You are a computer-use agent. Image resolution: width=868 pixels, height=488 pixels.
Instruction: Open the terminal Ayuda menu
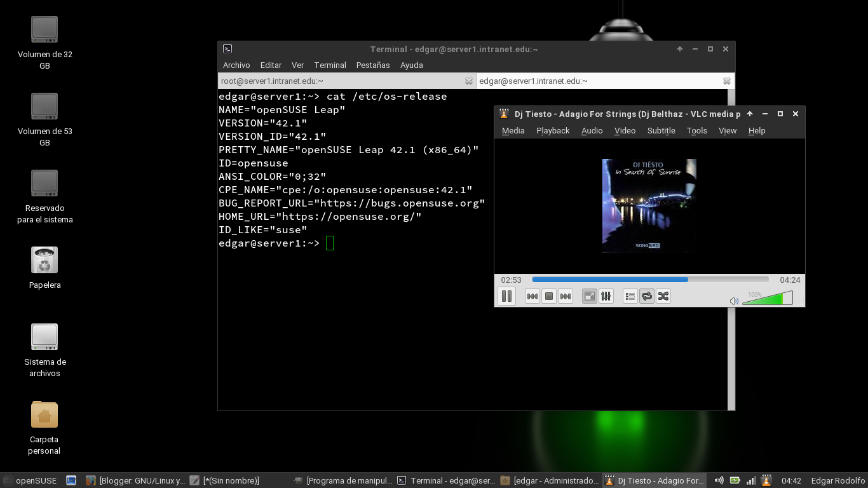pos(411,65)
